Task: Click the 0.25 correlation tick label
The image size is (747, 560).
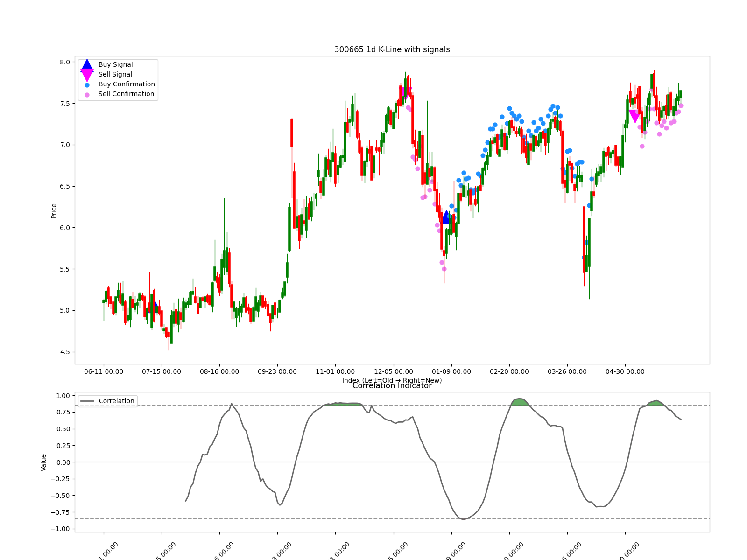Action: 63,446
